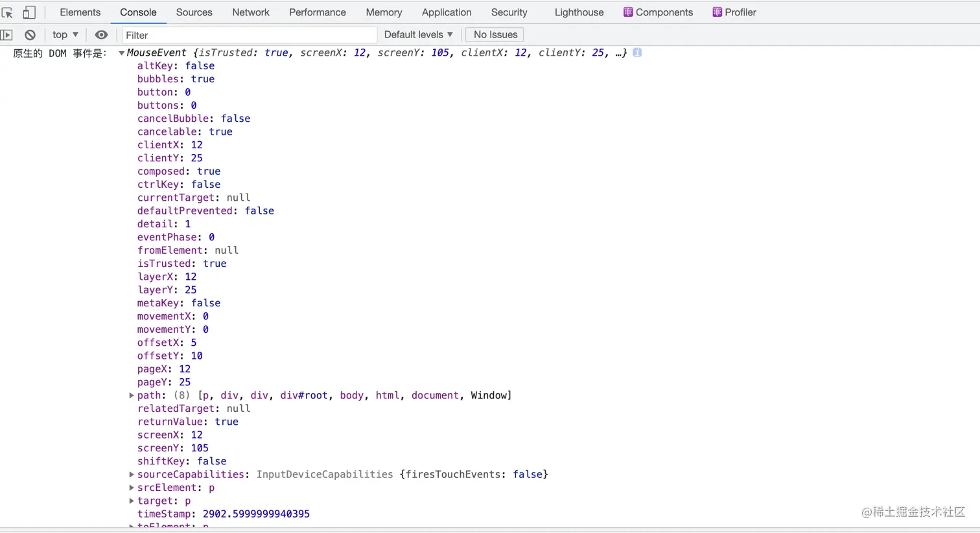Expand the path array entry
The image size is (980, 533).
tap(132, 395)
